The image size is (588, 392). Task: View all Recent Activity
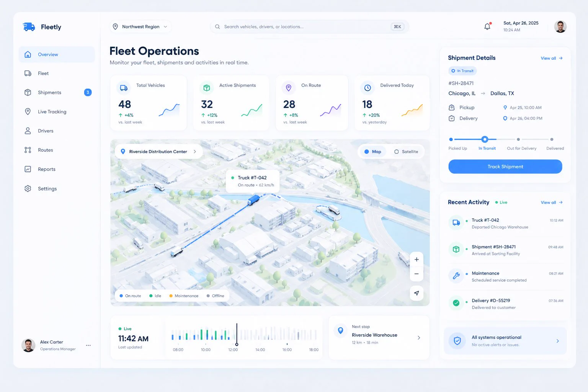pos(552,203)
